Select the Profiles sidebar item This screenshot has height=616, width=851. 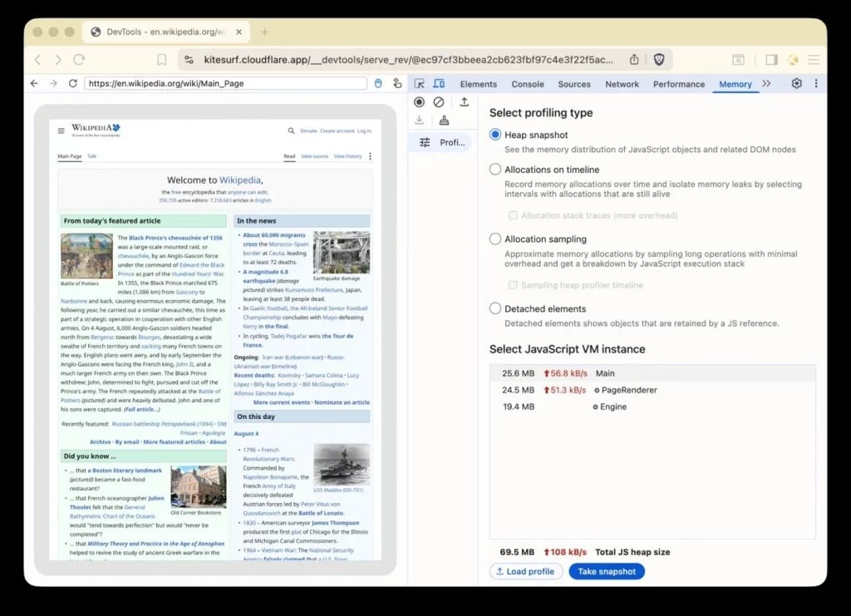coord(440,142)
